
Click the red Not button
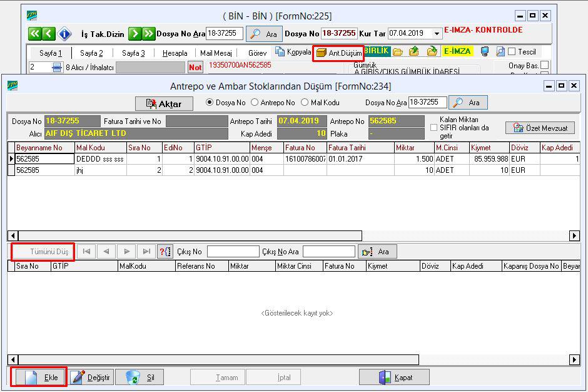pos(195,67)
